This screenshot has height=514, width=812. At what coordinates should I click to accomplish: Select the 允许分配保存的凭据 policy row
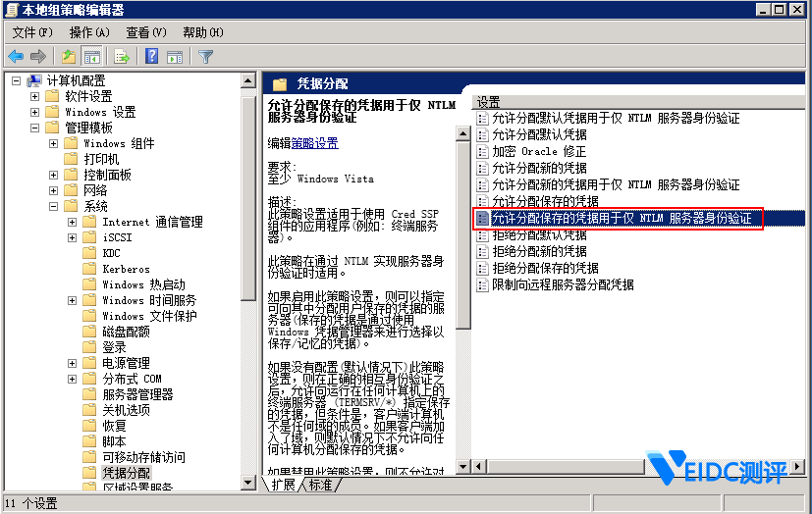click(545, 201)
